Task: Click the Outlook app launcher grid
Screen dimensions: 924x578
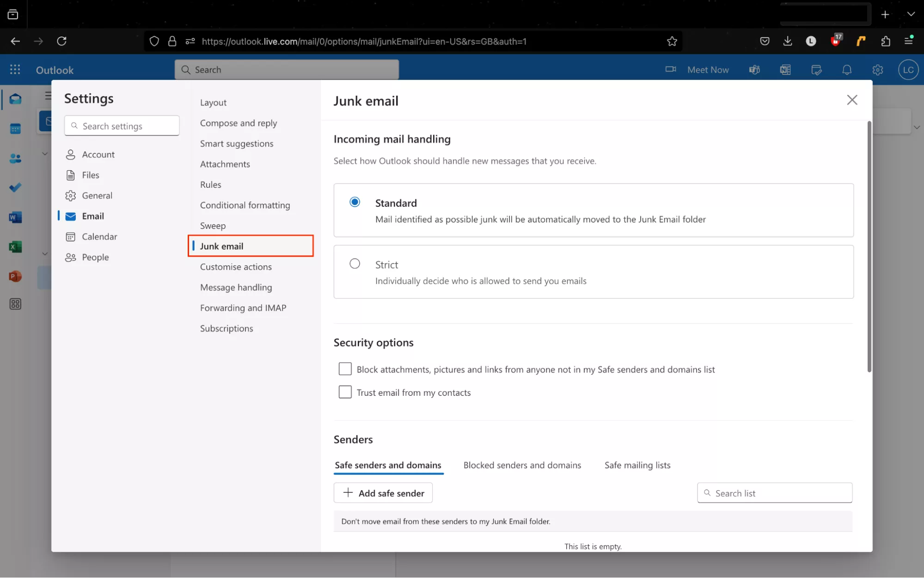Action: click(15, 70)
